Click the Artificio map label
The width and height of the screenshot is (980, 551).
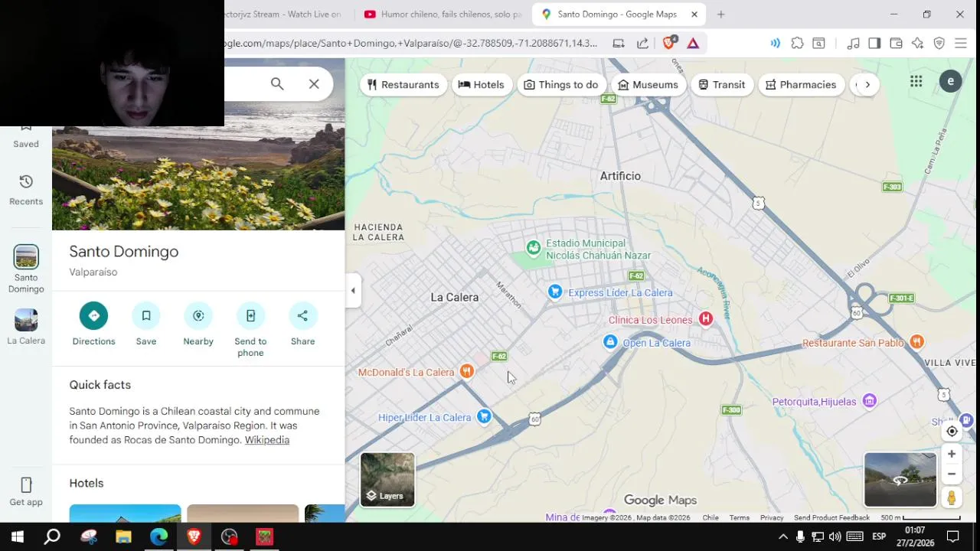coord(620,176)
